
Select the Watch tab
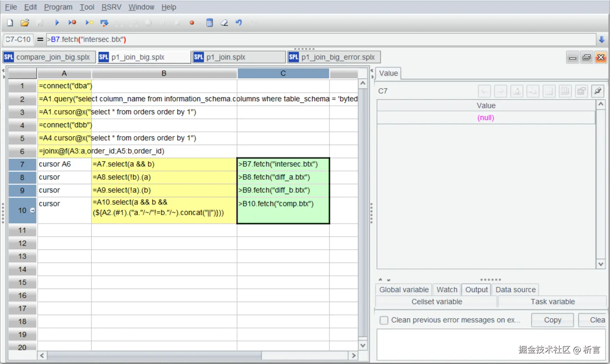point(447,290)
